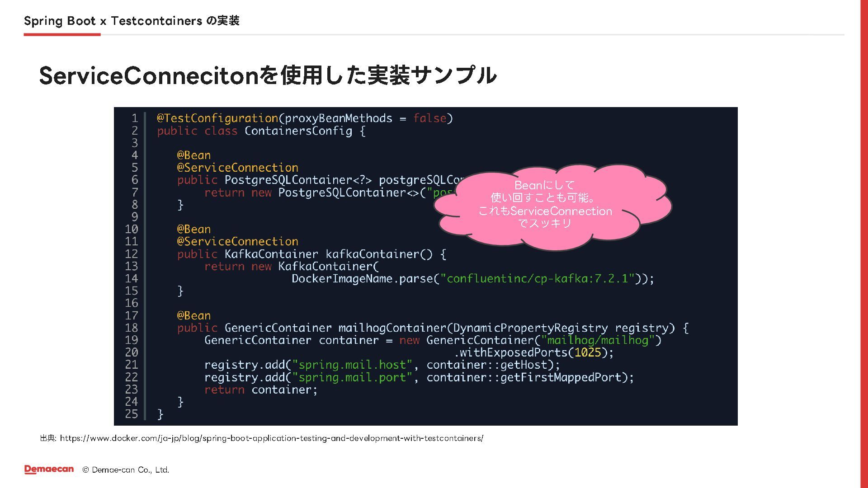Click the string "confluentinc/cp-kafka:7.2.1"
This screenshot has width=868, height=488.
pyautogui.click(x=537, y=278)
